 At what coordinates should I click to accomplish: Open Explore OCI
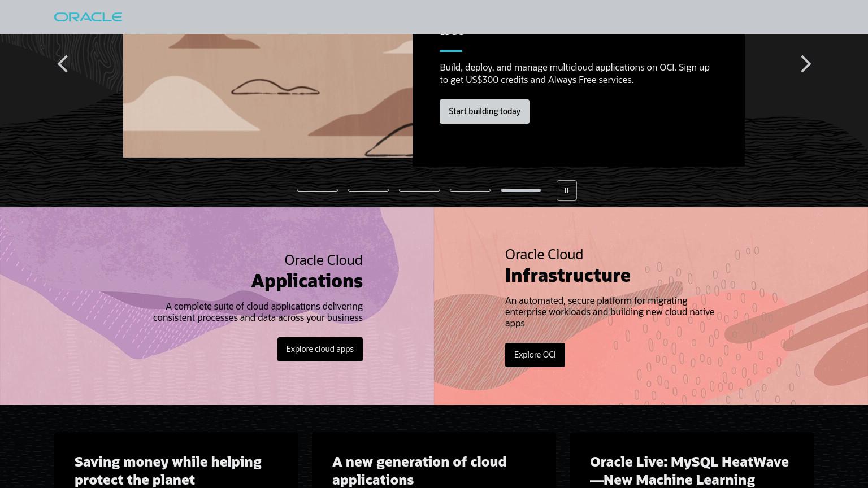(535, 355)
